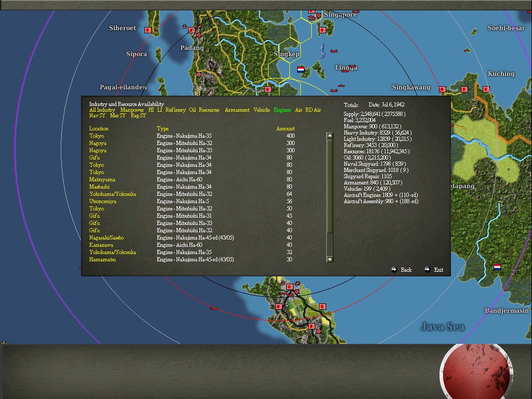Viewport: 532px width, 399px height.
Task: Show the Refinery list
Action: pyautogui.click(x=176, y=110)
